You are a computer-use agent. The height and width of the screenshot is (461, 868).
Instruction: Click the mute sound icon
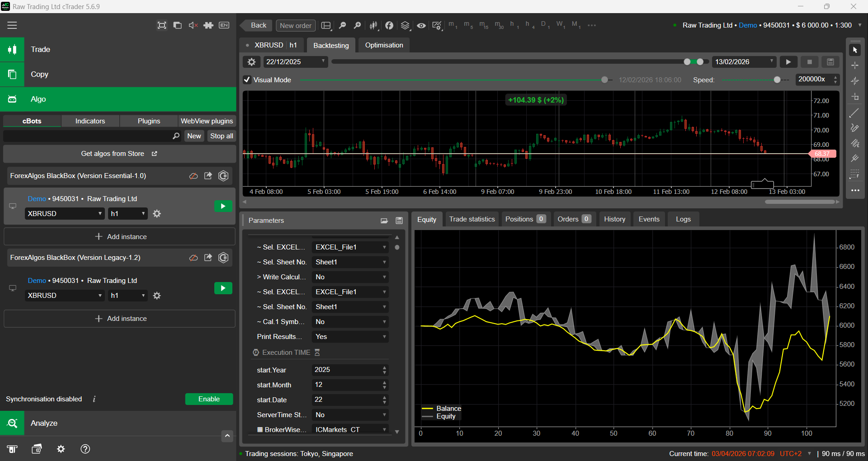click(x=193, y=25)
